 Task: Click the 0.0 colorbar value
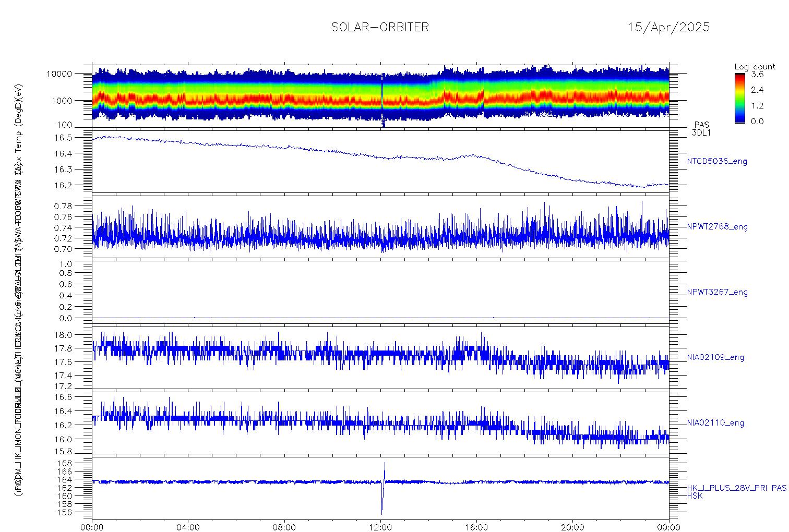[757, 122]
